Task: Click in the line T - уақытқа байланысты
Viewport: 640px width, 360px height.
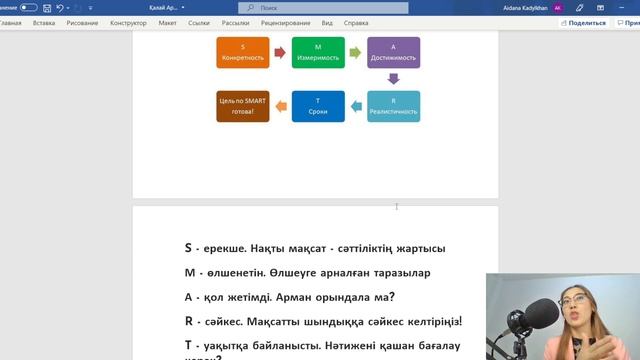Action: pyautogui.click(x=322, y=346)
